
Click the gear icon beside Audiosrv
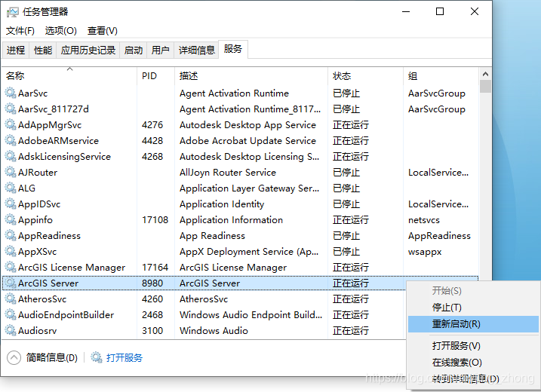[x=11, y=331]
